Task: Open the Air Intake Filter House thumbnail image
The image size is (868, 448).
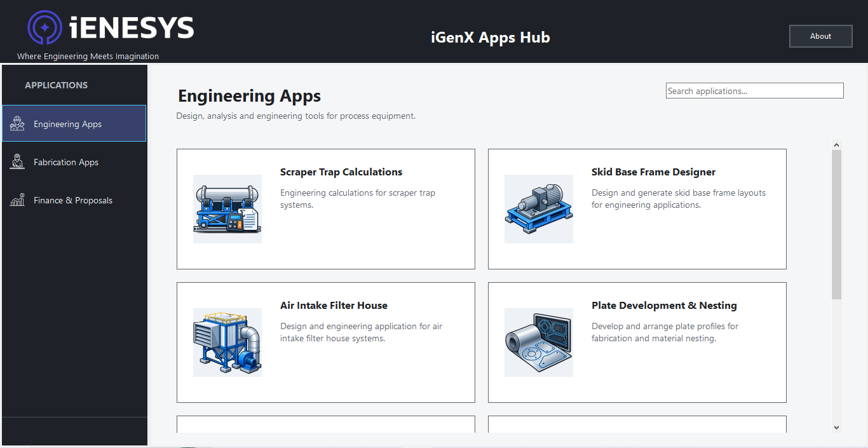Action: (x=227, y=343)
